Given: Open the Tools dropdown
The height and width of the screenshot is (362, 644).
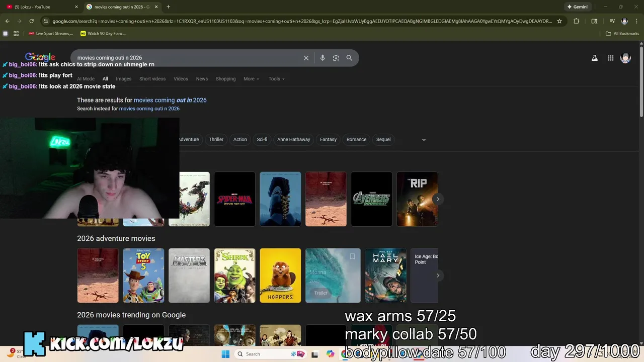Looking at the screenshot, I should pyautogui.click(x=276, y=79).
